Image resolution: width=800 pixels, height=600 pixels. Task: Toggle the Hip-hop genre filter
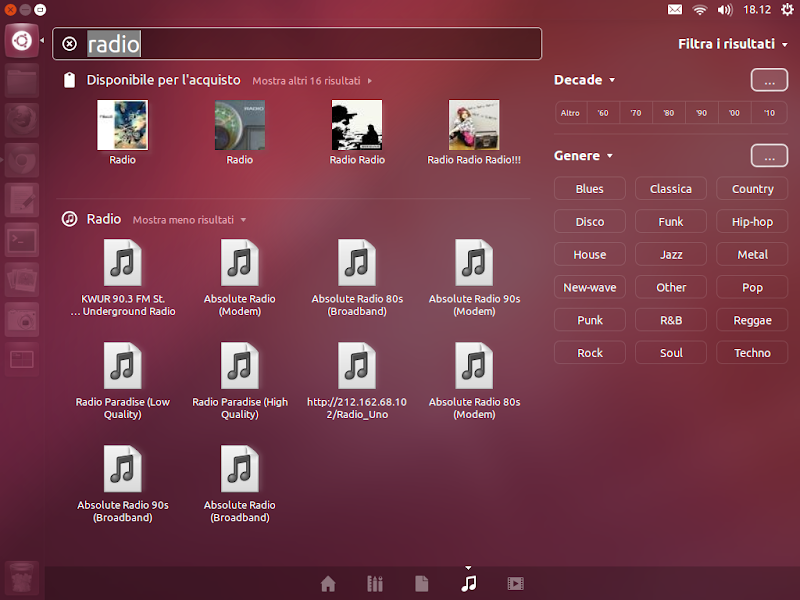pos(752,221)
